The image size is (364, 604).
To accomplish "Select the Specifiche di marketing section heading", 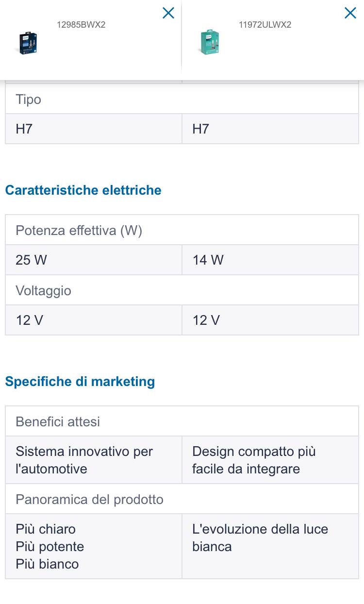I will [80, 382].
